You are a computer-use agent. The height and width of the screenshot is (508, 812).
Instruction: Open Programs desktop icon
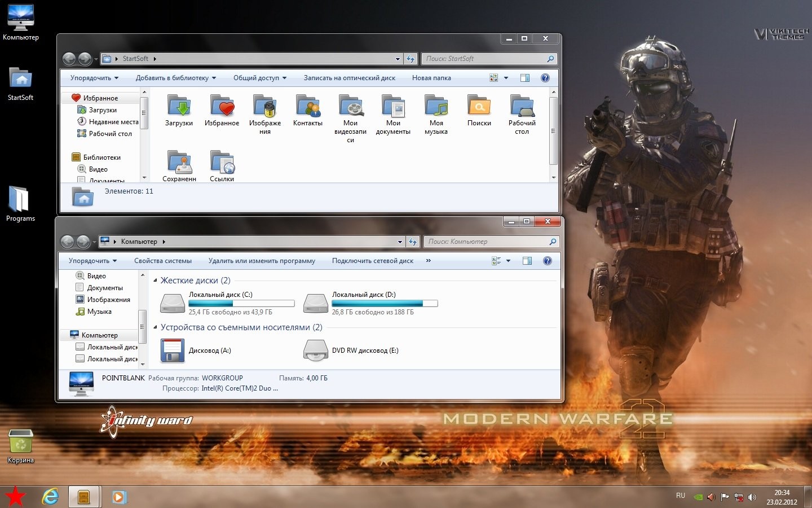click(x=20, y=204)
